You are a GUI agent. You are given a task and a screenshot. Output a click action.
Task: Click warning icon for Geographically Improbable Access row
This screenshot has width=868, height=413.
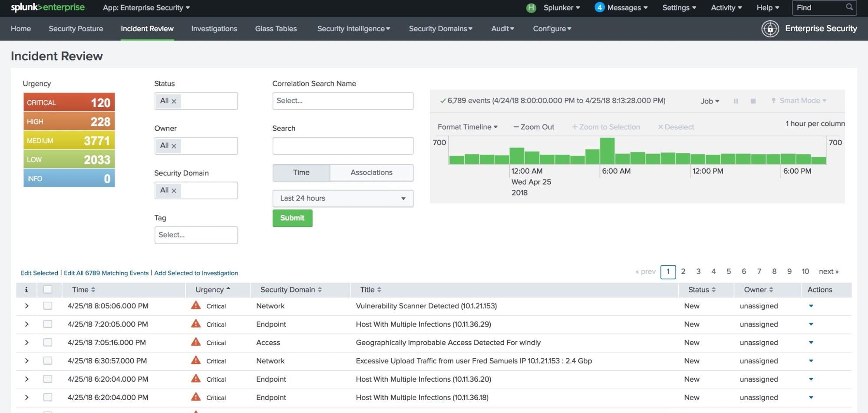196,342
